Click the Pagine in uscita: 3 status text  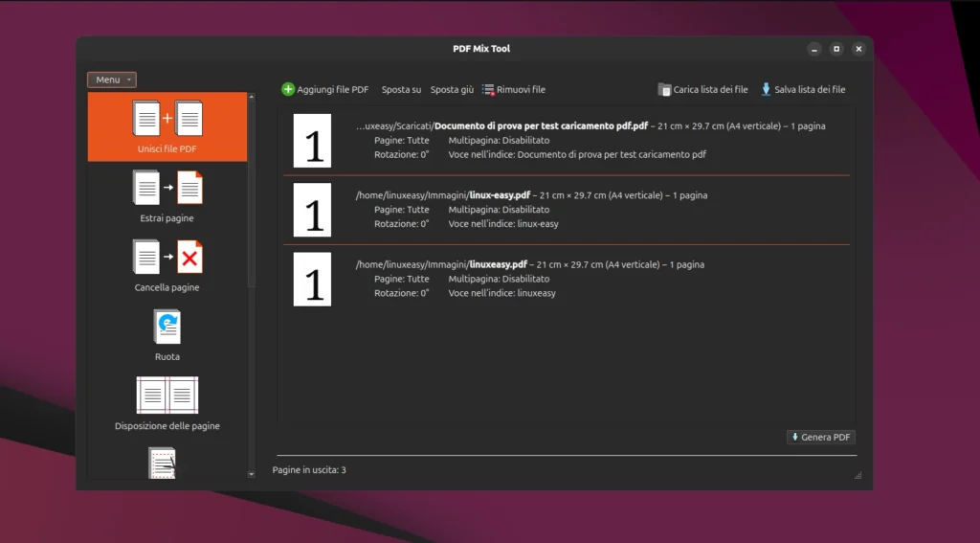coord(309,470)
